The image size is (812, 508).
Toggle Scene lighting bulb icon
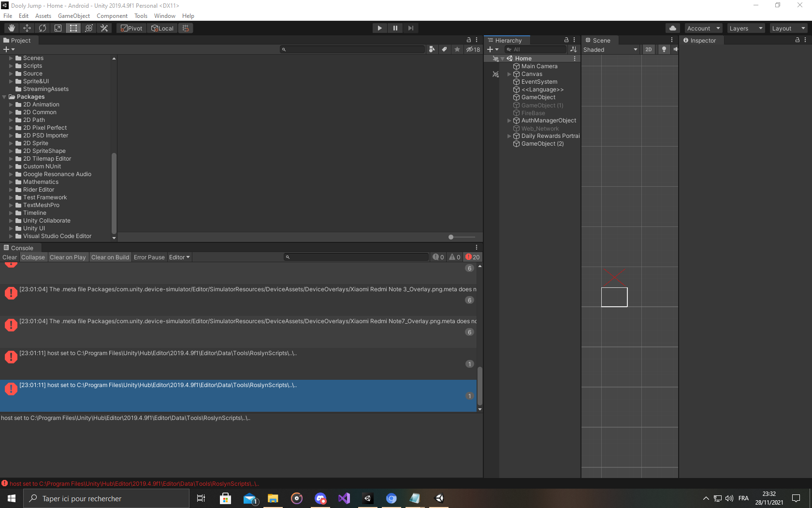tap(664, 49)
